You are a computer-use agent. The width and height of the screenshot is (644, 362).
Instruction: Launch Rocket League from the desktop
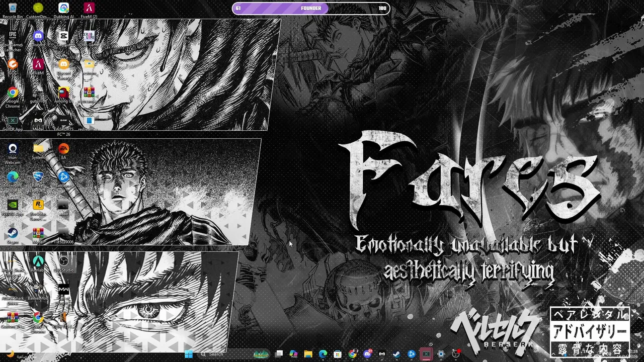pos(38,182)
